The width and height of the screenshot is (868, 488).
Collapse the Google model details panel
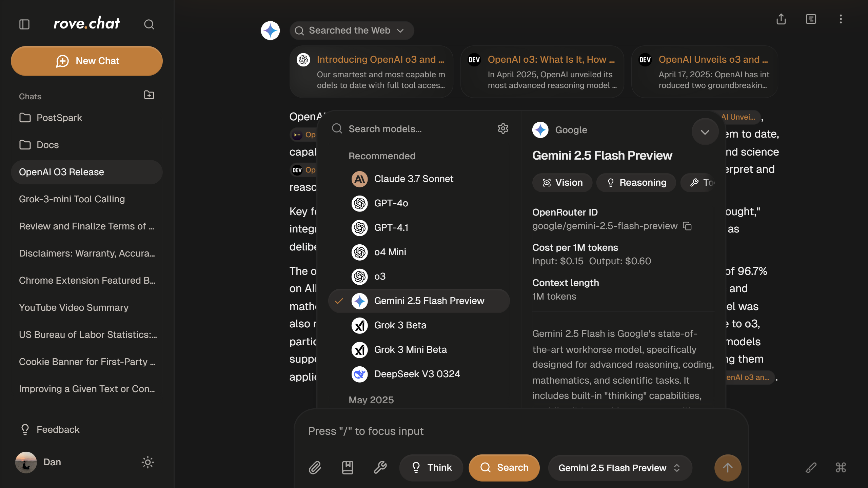click(705, 132)
